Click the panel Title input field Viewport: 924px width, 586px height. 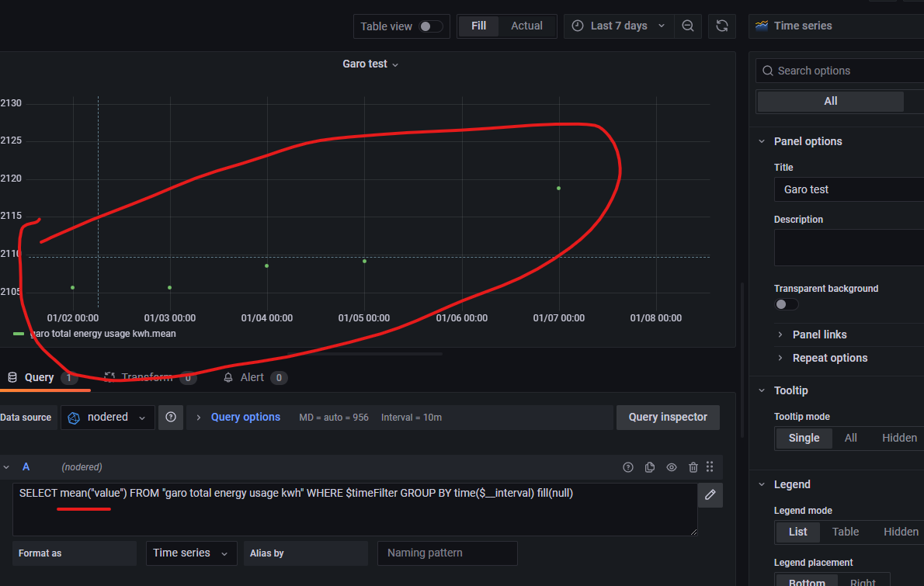coord(849,189)
